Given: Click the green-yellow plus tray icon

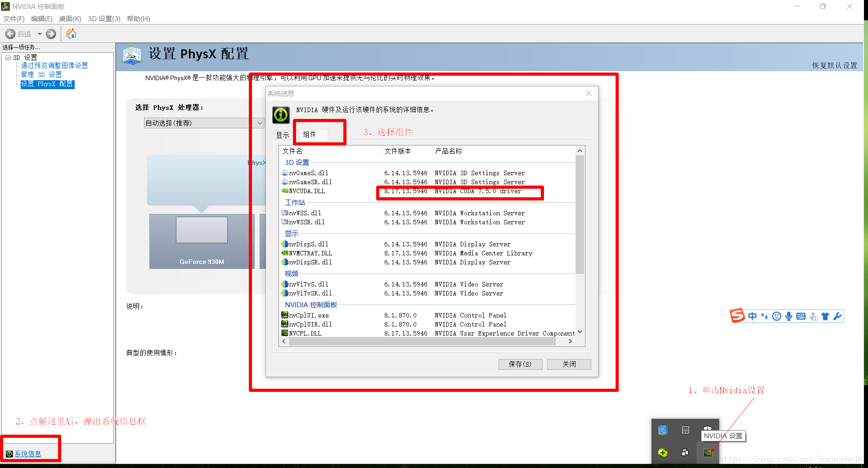Looking at the screenshot, I should pyautogui.click(x=663, y=453).
